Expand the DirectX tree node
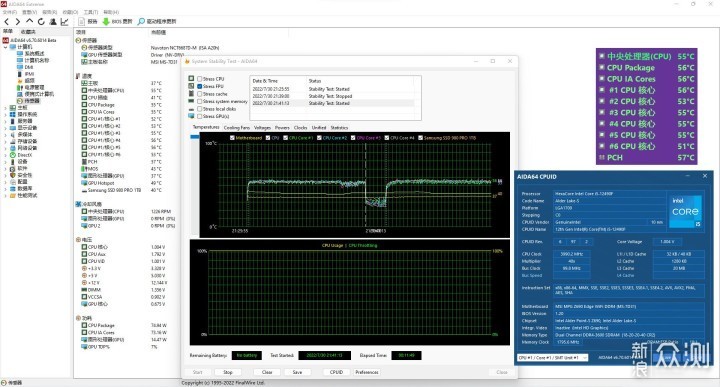 click(x=6, y=155)
